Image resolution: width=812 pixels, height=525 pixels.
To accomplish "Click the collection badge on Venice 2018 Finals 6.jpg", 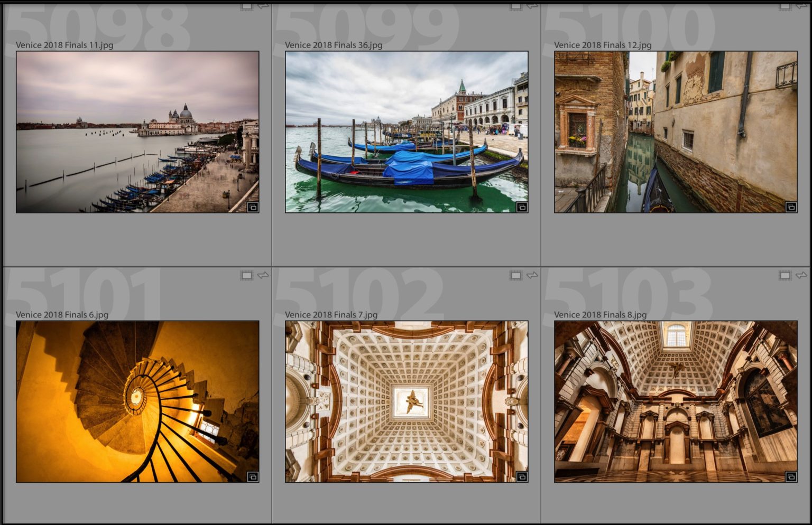I will pyautogui.click(x=253, y=475).
